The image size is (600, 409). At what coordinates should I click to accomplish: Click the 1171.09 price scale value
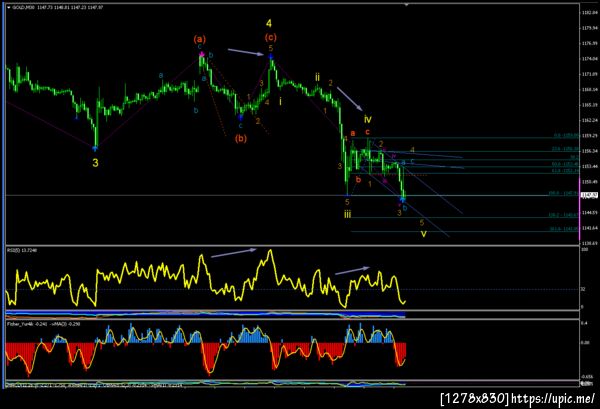[x=590, y=74]
